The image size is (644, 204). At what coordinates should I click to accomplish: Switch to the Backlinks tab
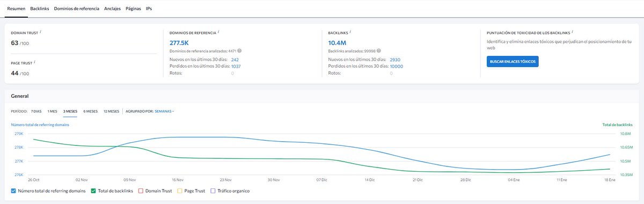(x=40, y=9)
